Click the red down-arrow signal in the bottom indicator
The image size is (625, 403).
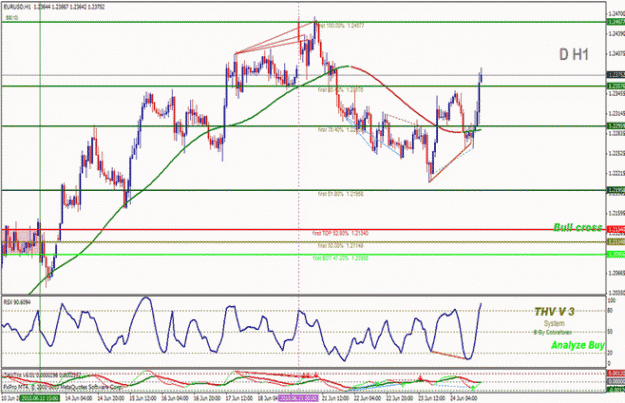tap(420, 377)
